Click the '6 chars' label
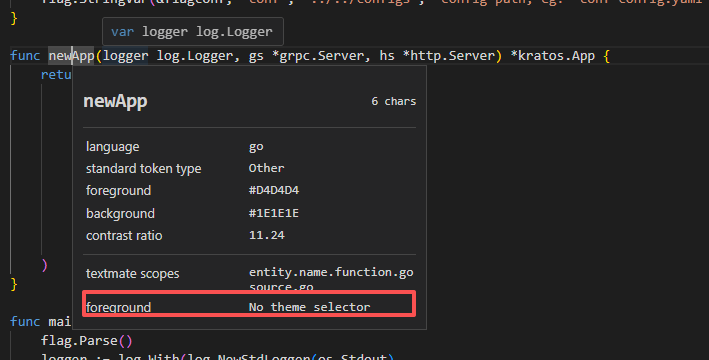 (393, 101)
